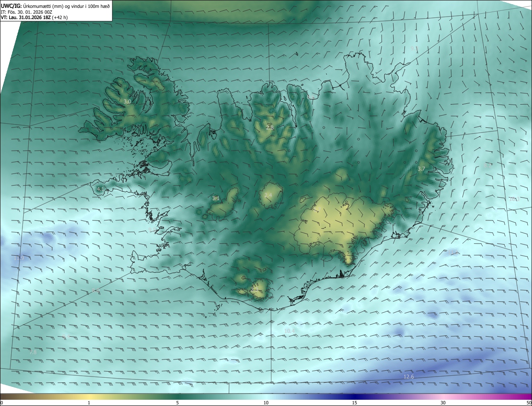
Task: Click the 12.6 value in the southeast sea
Action: tap(409, 377)
